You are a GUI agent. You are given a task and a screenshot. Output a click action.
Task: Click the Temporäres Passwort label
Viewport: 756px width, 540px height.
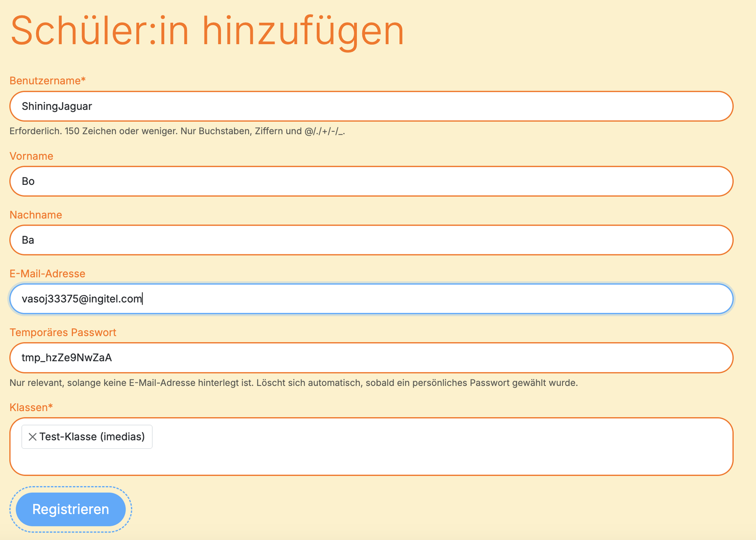(x=63, y=332)
